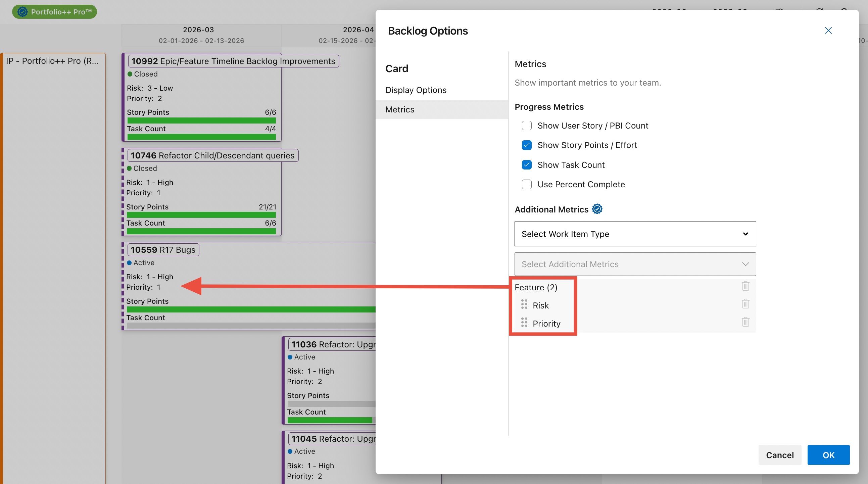Click Story Points progress bar on card 10992

click(x=201, y=120)
